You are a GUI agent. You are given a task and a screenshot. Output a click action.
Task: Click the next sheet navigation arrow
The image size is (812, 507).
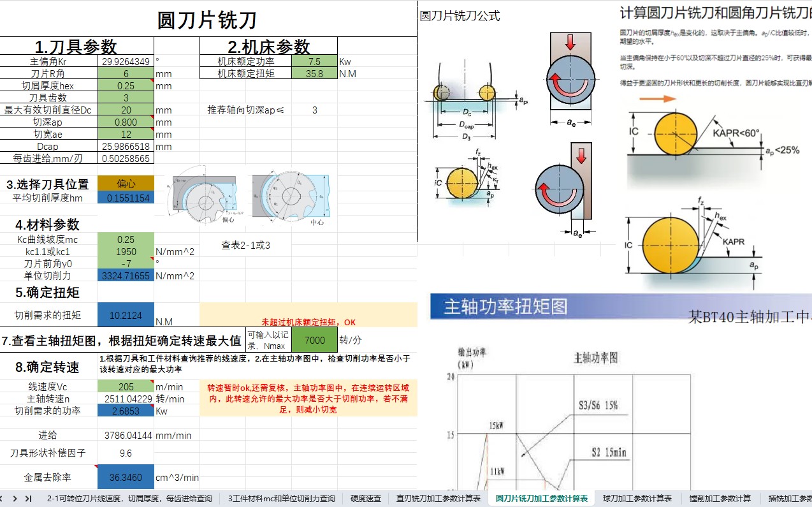coord(15,498)
